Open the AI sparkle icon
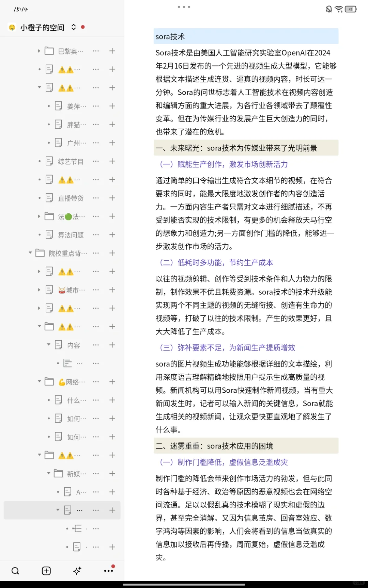This screenshot has height=588, width=368. point(77,571)
